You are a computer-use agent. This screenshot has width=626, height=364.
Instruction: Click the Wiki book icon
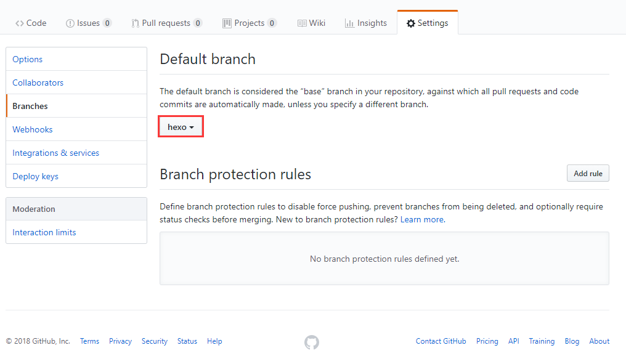[302, 23]
